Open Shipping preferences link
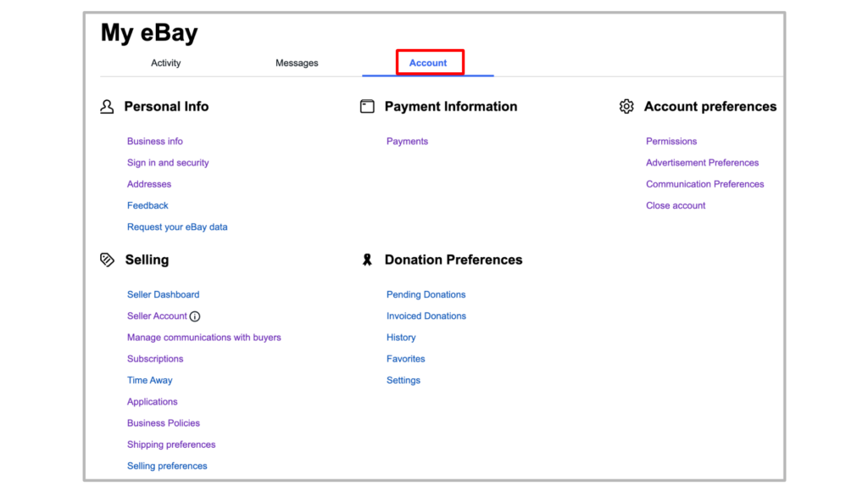The width and height of the screenshot is (868, 492). pos(171,444)
